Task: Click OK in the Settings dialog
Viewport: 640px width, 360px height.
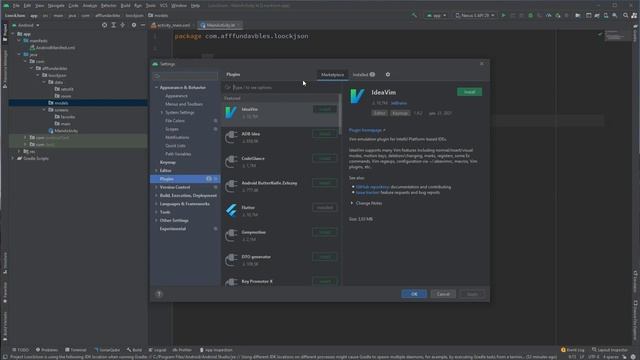Action: click(x=414, y=294)
